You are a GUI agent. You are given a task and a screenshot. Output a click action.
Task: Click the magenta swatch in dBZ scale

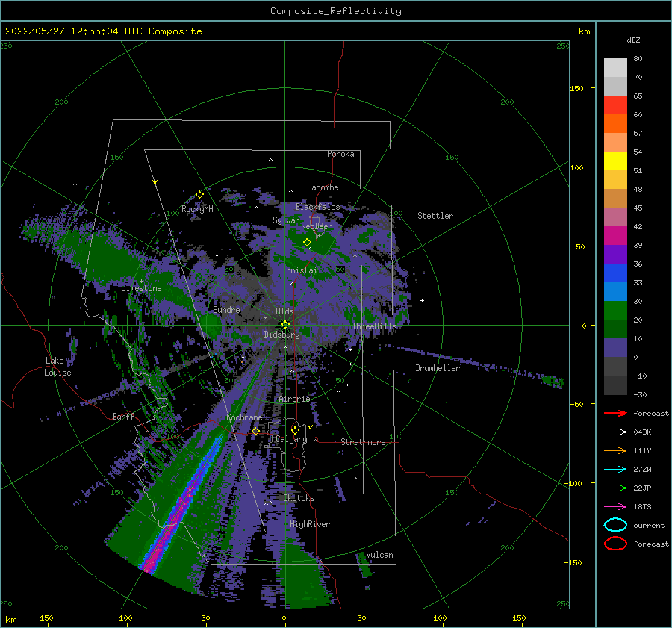click(615, 235)
